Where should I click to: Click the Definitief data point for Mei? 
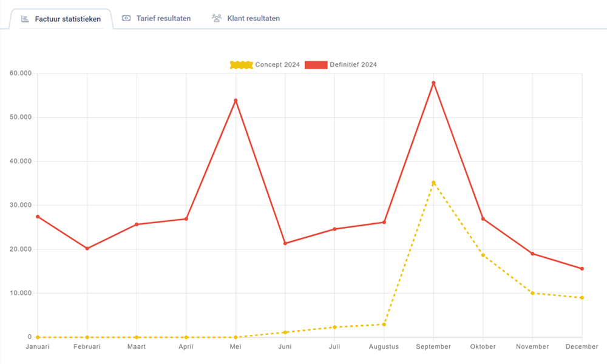pos(236,100)
